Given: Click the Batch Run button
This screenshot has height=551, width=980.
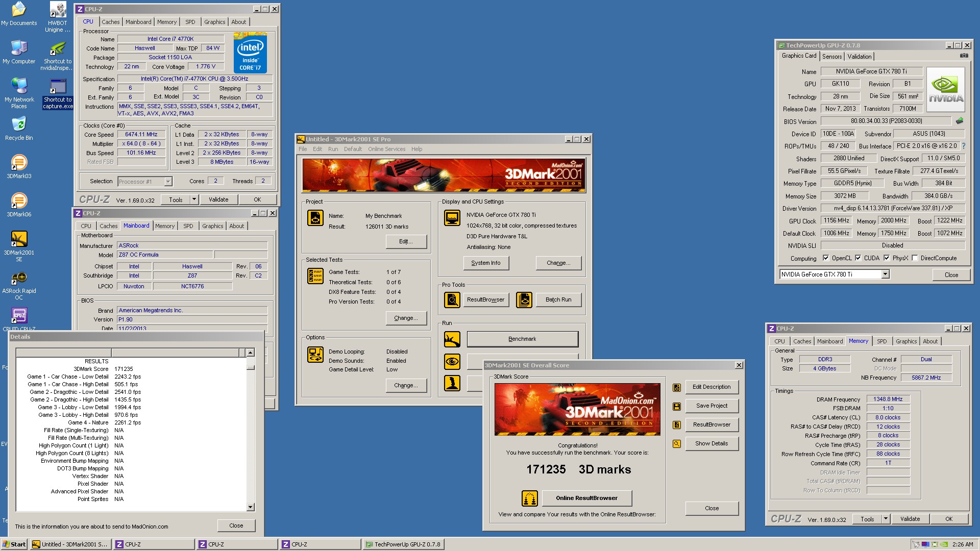Looking at the screenshot, I should 558,300.
